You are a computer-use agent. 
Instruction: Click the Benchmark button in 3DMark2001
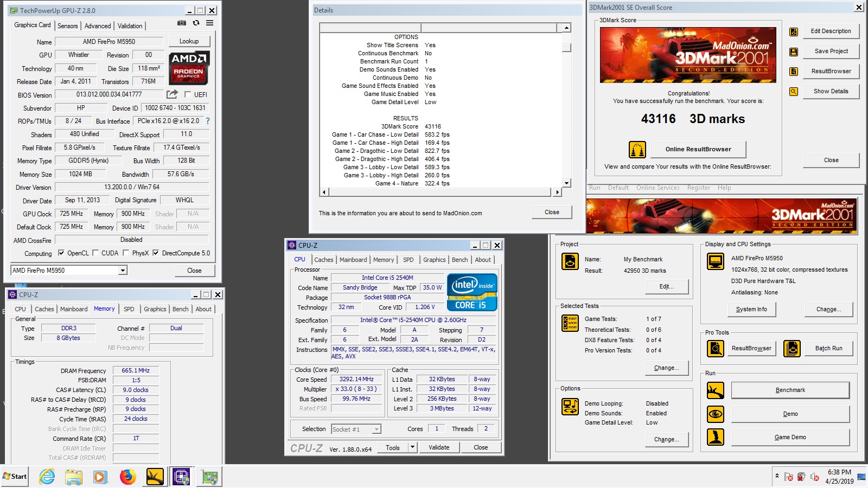(x=790, y=390)
